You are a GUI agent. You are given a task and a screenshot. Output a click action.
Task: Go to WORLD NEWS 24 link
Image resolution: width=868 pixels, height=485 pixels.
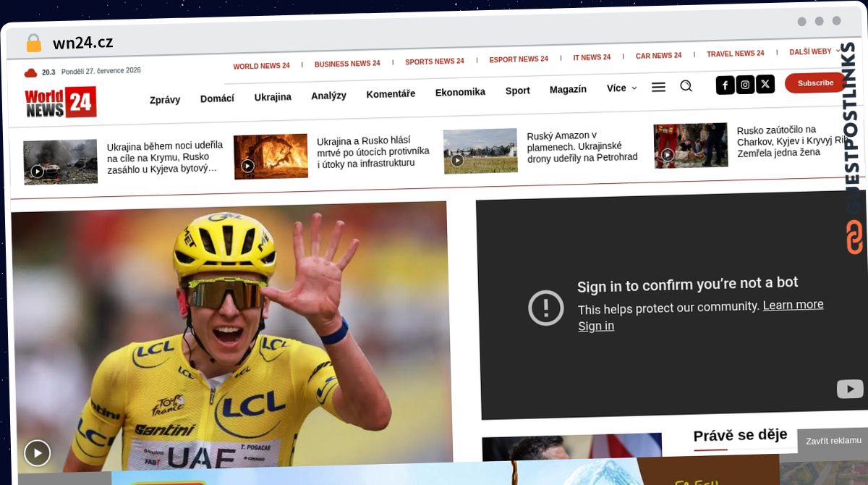click(x=261, y=66)
